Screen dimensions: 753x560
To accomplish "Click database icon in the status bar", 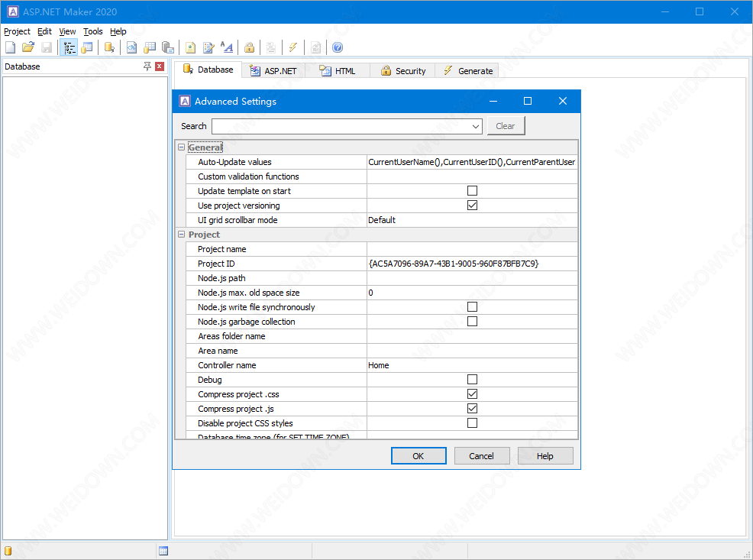I will [8, 551].
